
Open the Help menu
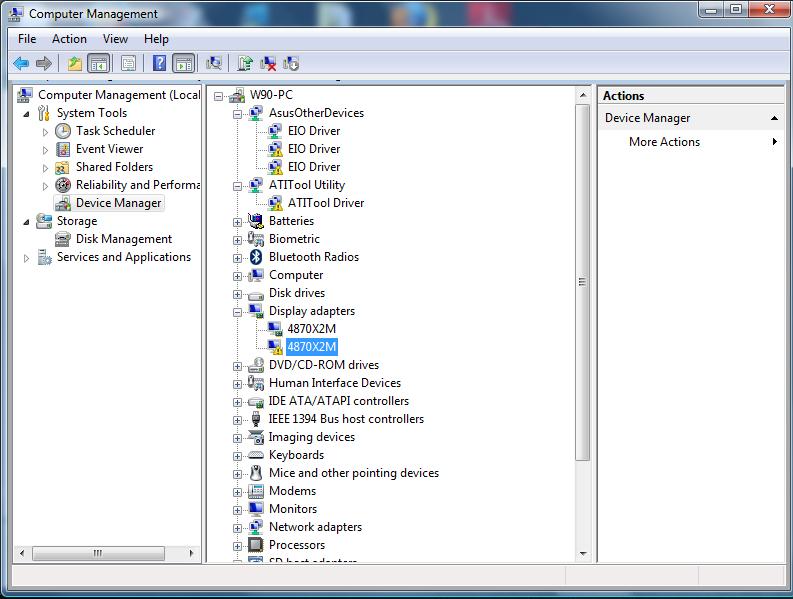[x=156, y=39]
